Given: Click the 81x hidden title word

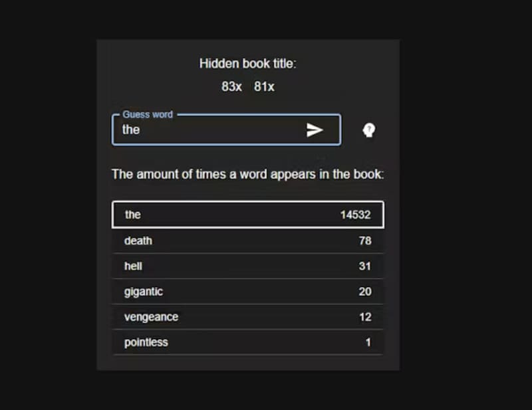Looking at the screenshot, I should point(264,87).
